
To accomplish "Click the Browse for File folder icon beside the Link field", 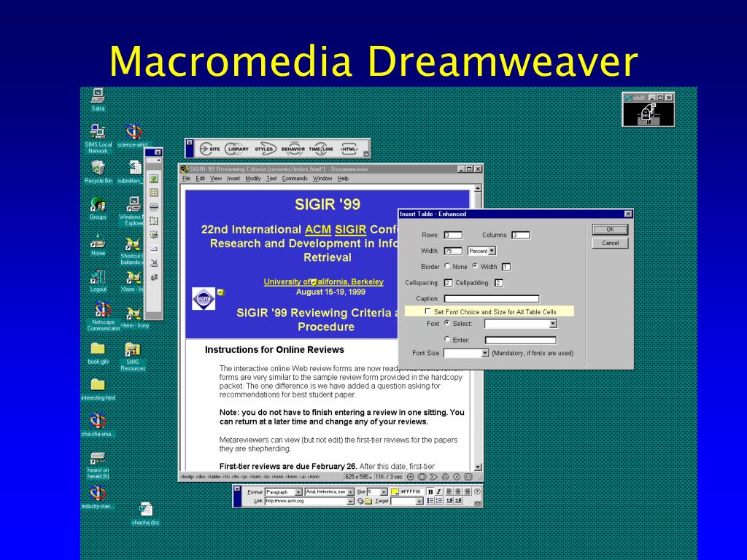I will 368,501.
